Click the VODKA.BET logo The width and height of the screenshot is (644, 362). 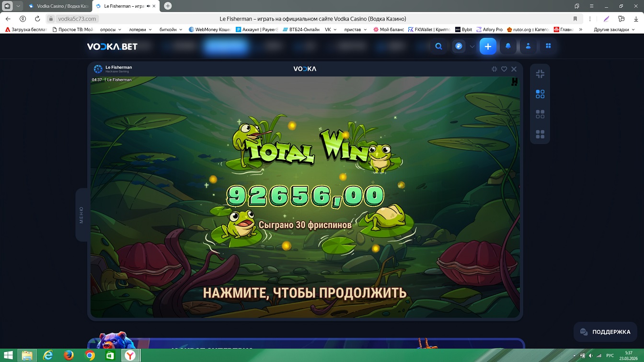pyautogui.click(x=112, y=46)
